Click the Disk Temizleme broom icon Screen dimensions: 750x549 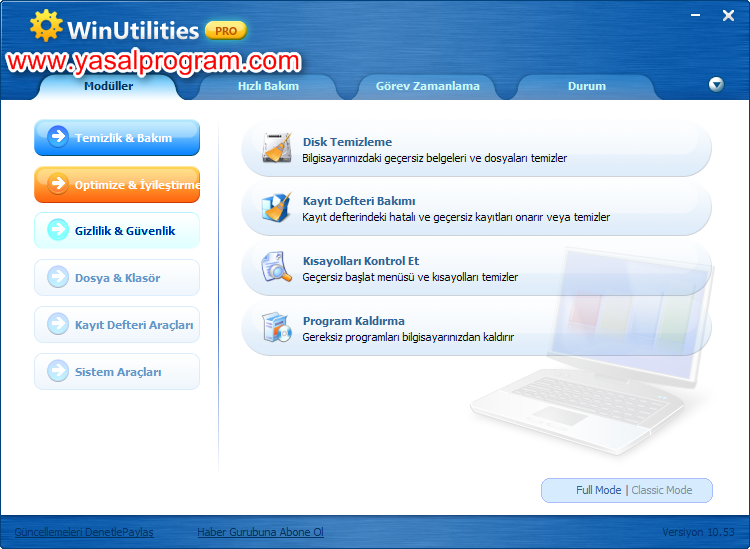[x=277, y=149]
